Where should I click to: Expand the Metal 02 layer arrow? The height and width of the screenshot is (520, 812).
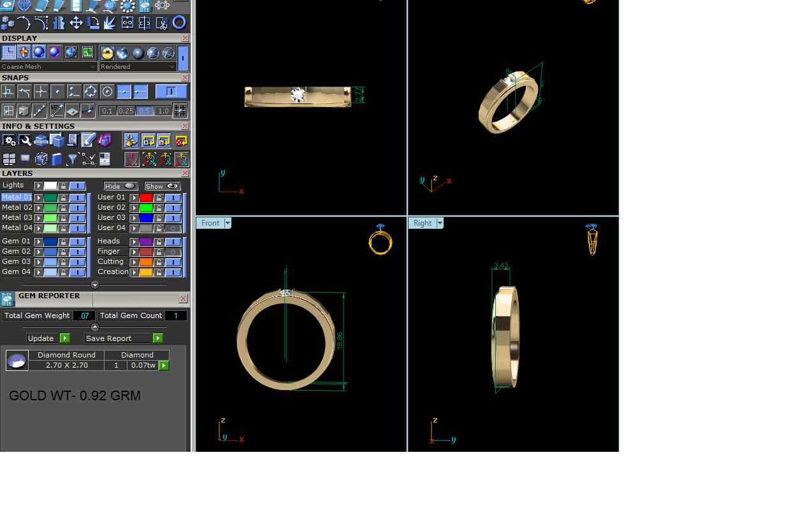pyautogui.click(x=38, y=208)
